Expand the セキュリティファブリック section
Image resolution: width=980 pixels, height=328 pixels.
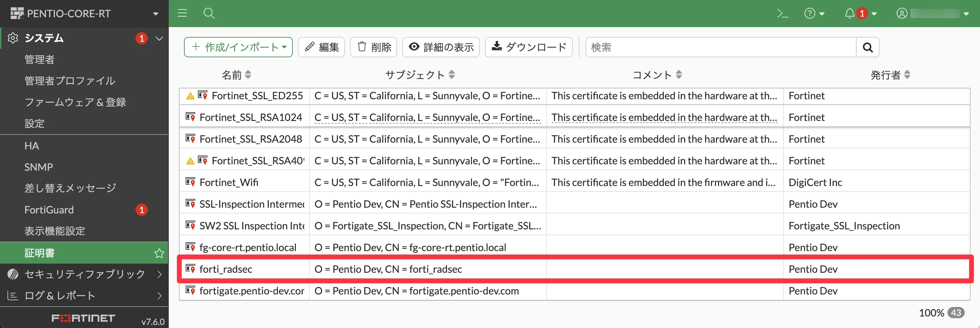(159, 274)
